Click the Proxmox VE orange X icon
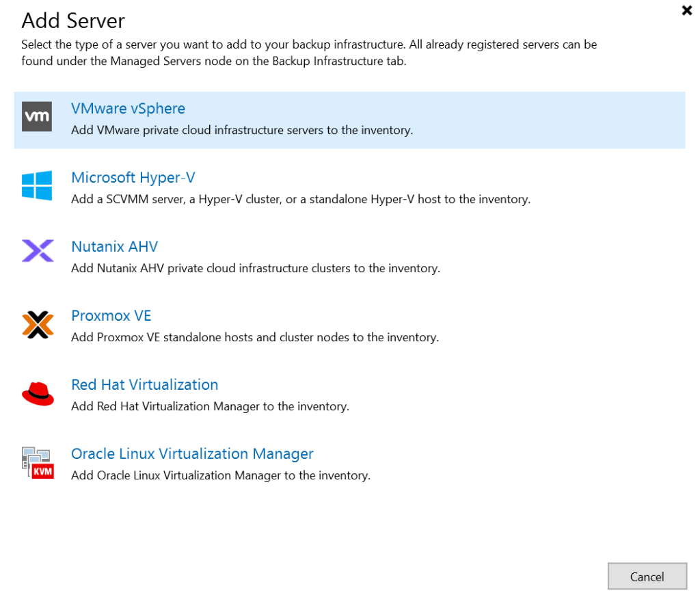 (x=38, y=325)
